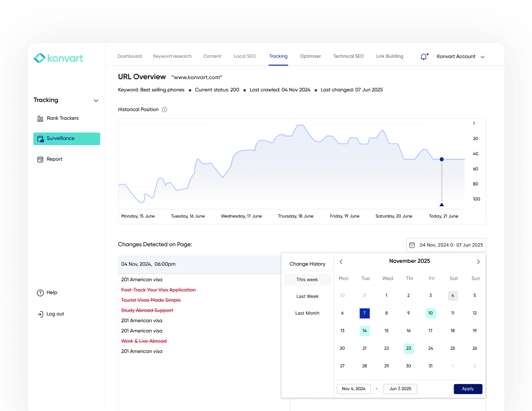Open the Report section icon
This screenshot has width=532, height=411.
pyautogui.click(x=40, y=159)
